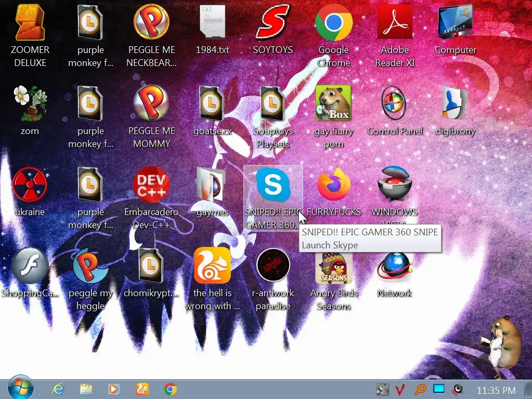Open Windows Media Player from taskbar
Image resolution: width=532 pixels, height=399 pixels.
coord(114,389)
